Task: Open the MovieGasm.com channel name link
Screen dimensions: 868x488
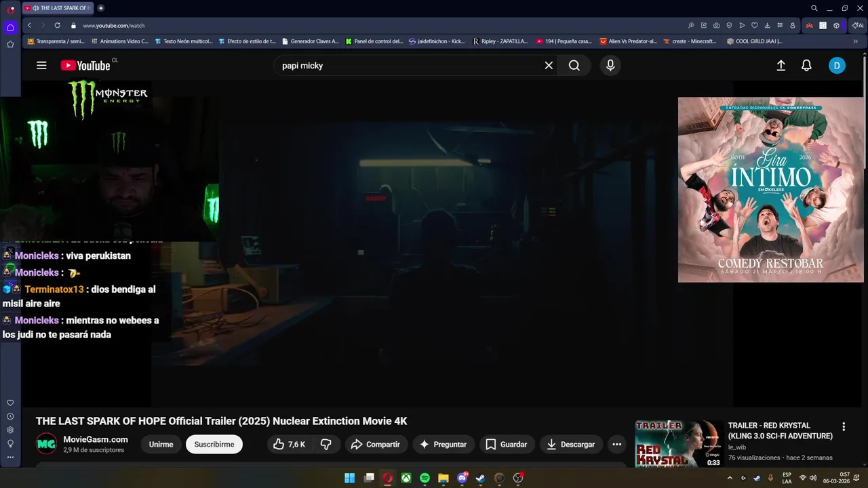Action: [x=96, y=439]
